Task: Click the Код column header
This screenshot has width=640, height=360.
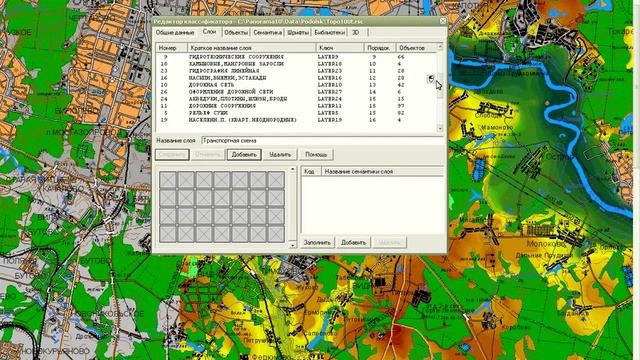Action: 311,172
